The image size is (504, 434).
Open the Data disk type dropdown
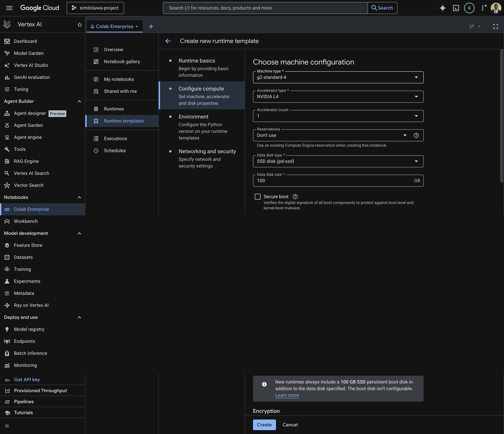tap(338, 161)
